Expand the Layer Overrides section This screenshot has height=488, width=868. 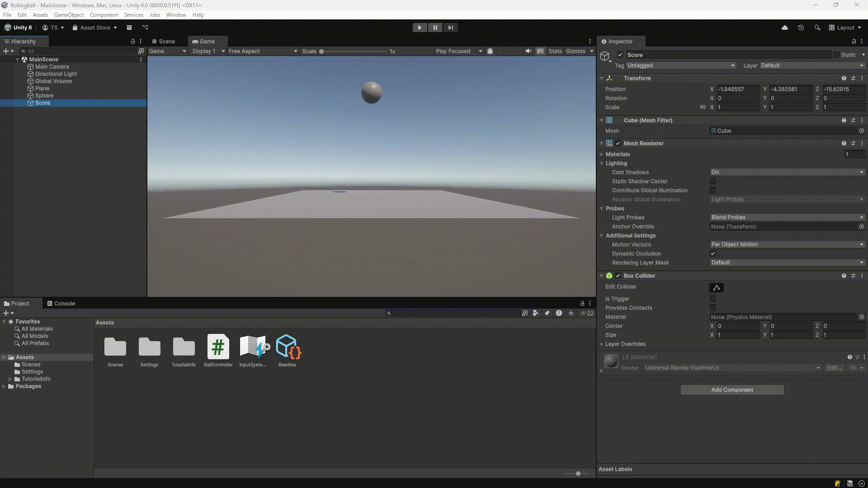[602, 344]
